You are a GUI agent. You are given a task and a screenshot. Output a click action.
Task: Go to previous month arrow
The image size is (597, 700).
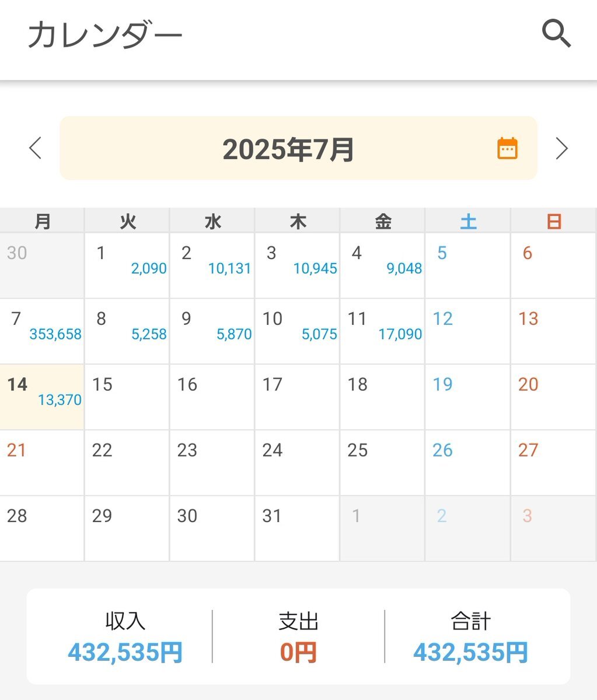[36, 148]
